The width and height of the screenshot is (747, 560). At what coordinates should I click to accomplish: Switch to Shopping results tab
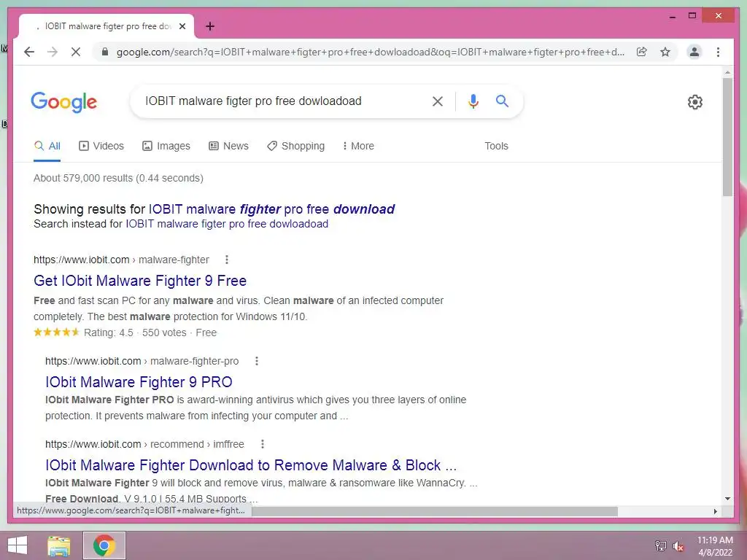coord(296,146)
